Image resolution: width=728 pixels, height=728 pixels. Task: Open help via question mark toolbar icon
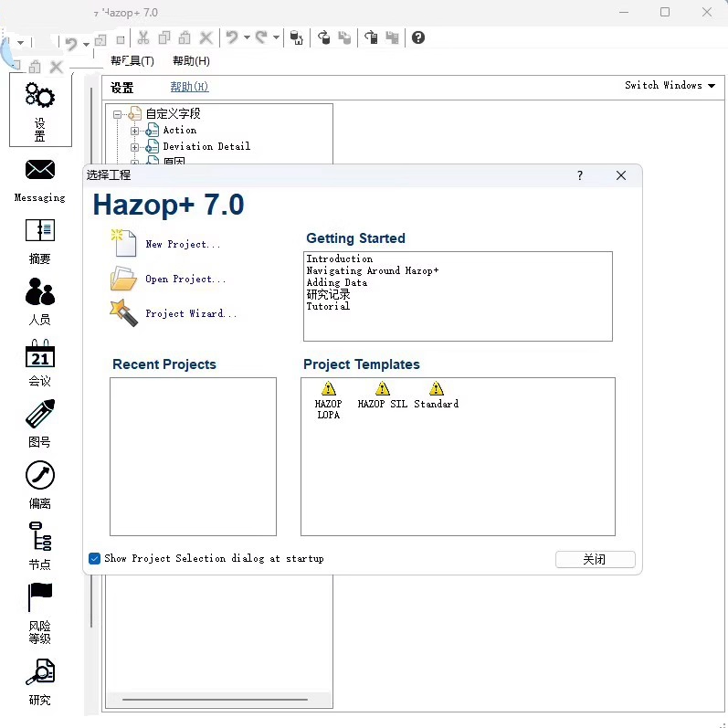417,37
